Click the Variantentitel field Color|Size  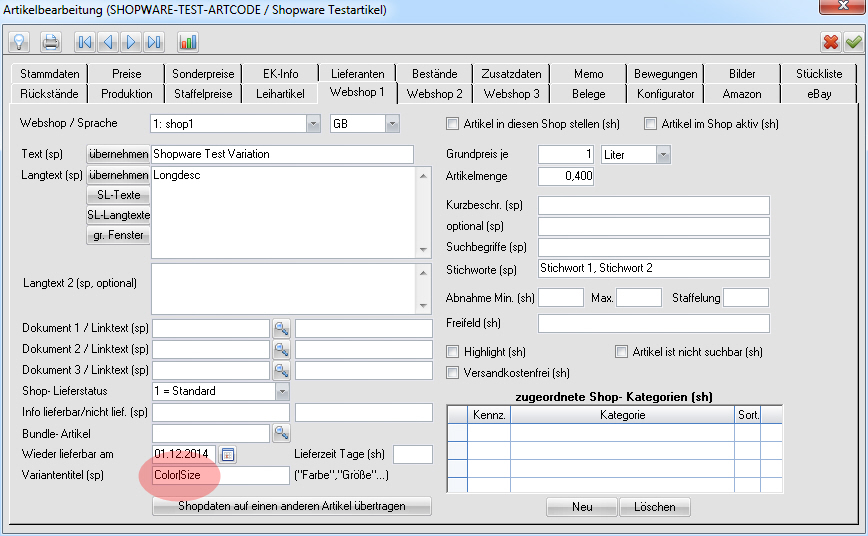[x=220, y=475]
